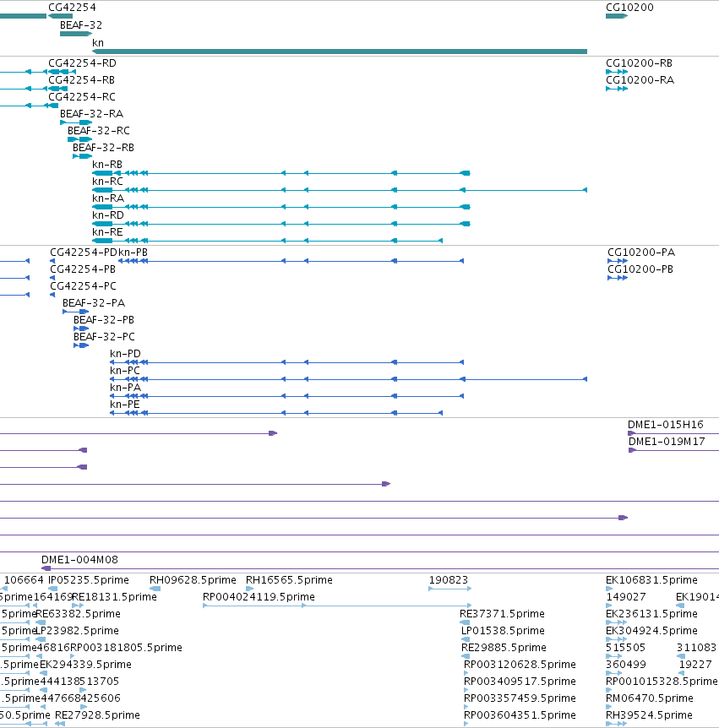Click the kn-RE transcript label

pyautogui.click(x=107, y=231)
